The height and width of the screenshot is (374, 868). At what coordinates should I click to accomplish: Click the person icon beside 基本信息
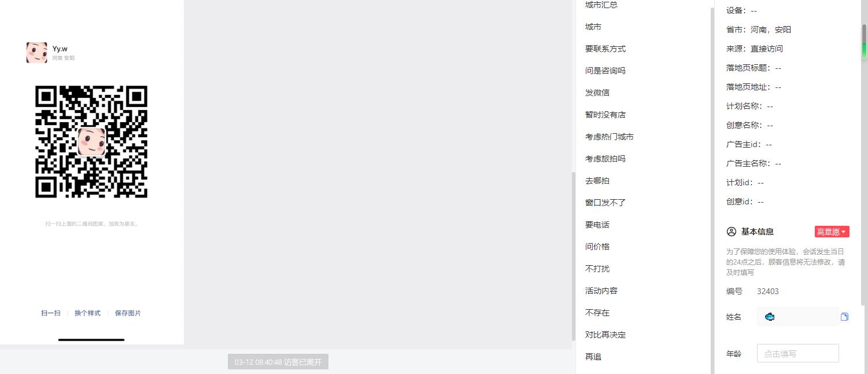click(732, 232)
